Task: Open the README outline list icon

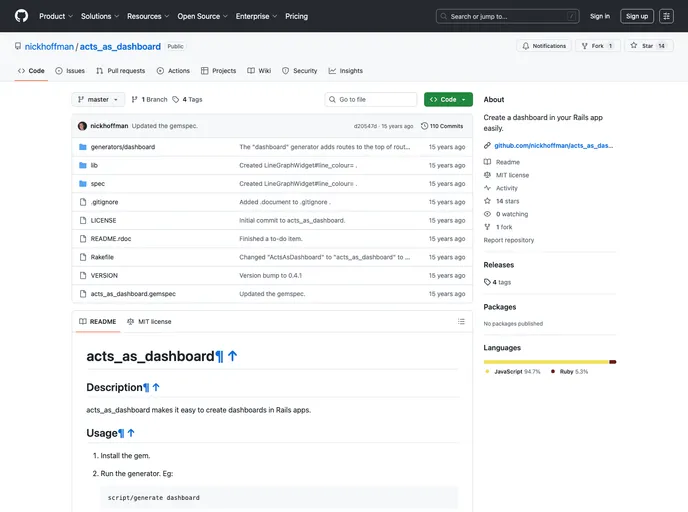Action: (x=461, y=322)
